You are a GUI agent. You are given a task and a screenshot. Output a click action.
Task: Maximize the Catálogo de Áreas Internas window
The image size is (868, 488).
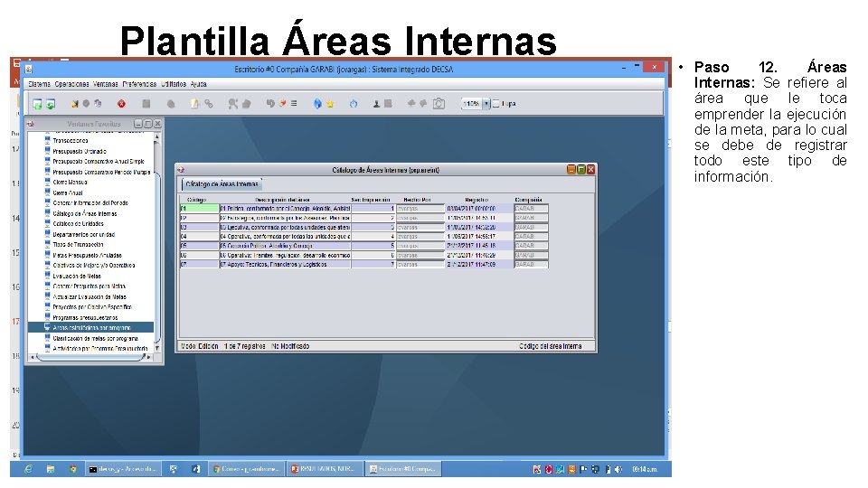coord(580,170)
